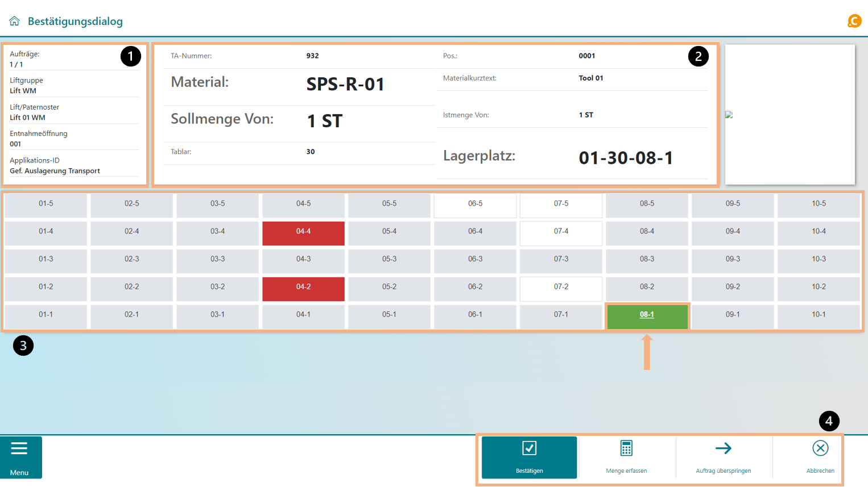Viewport: 868px width, 487px height.
Task: Click the orange logo icon top right
Action: tap(854, 21)
